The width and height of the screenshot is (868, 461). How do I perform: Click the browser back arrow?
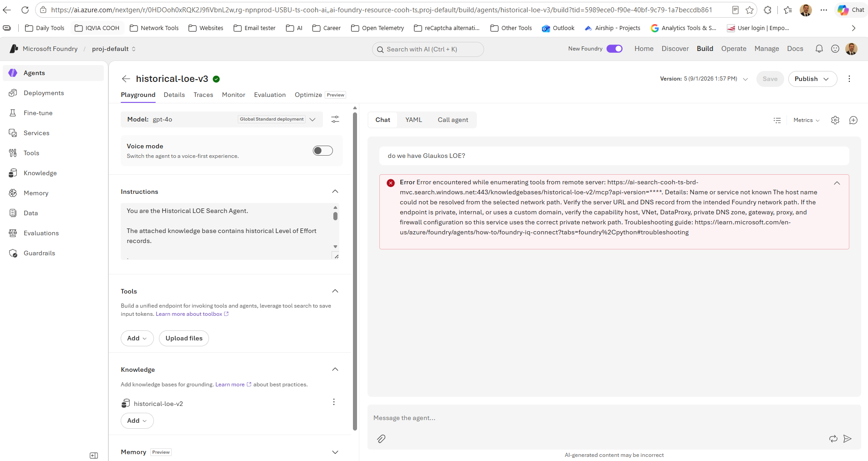[7, 10]
